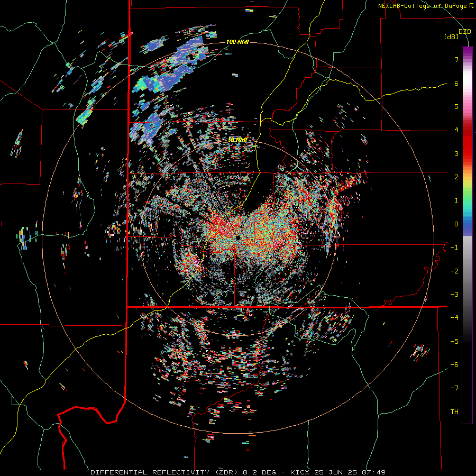476x476 pixels.
Task: Click the 0 value on color scale
Action: click(456, 224)
